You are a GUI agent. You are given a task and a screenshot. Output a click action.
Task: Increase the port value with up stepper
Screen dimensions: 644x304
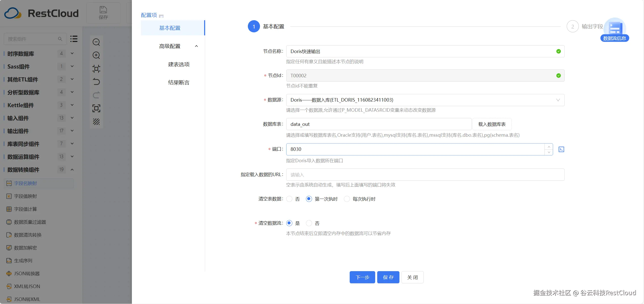click(549, 147)
